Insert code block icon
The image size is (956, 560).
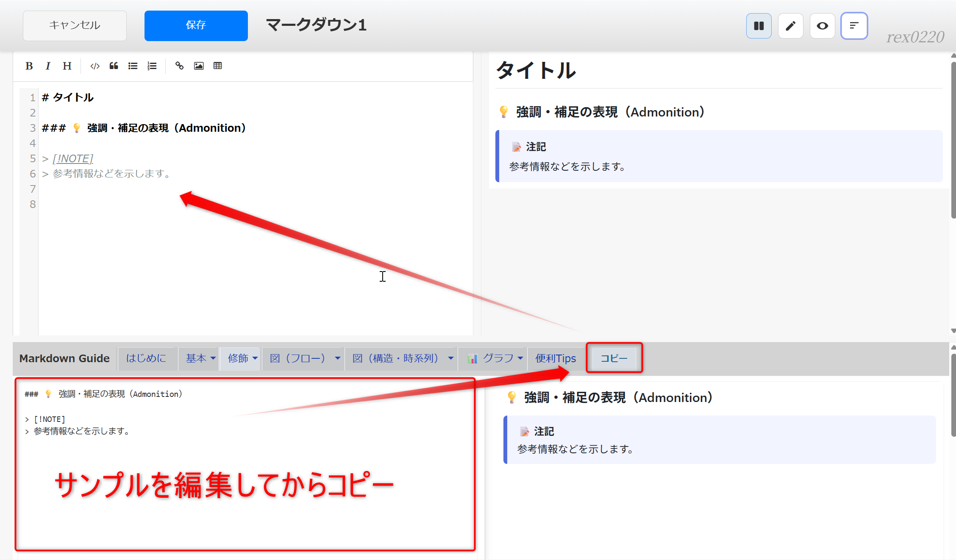(95, 66)
